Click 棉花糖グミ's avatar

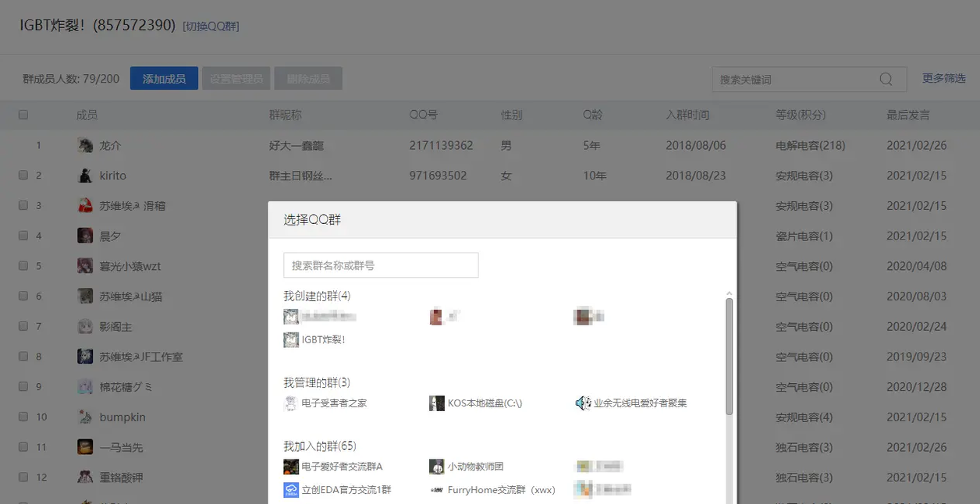pos(85,387)
